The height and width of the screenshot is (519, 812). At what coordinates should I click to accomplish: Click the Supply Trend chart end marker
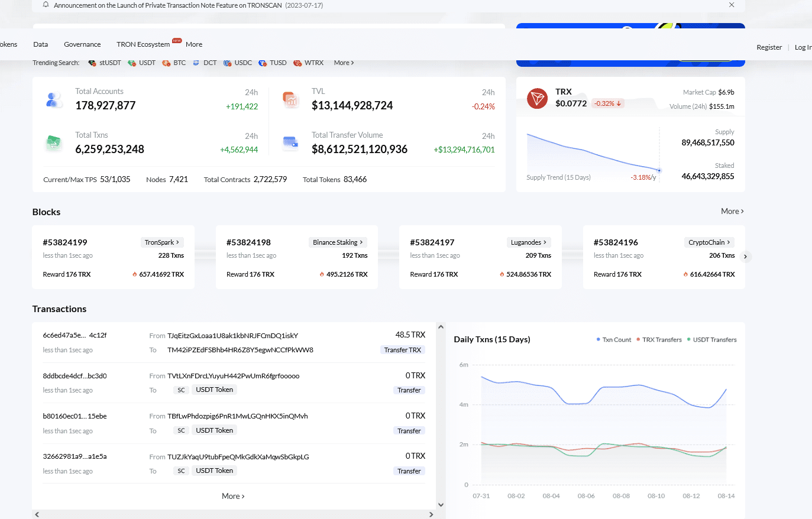[x=659, y=170]
